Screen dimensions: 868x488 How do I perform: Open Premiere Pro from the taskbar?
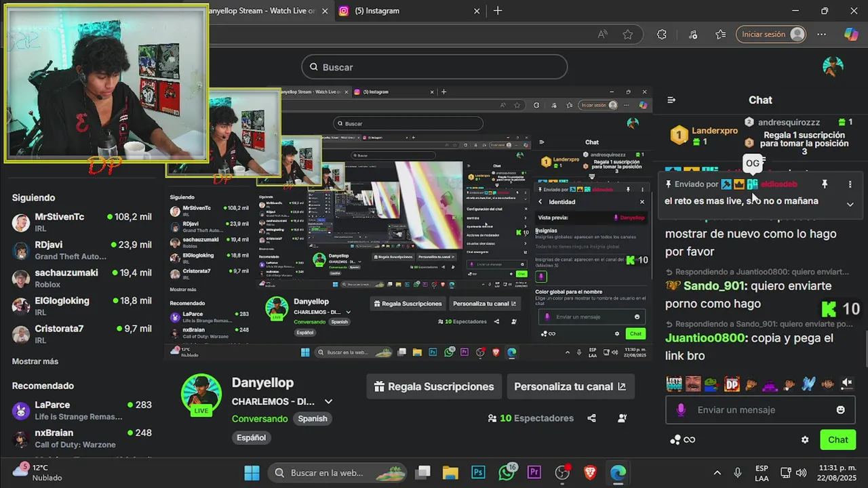(x=534, y=472)
